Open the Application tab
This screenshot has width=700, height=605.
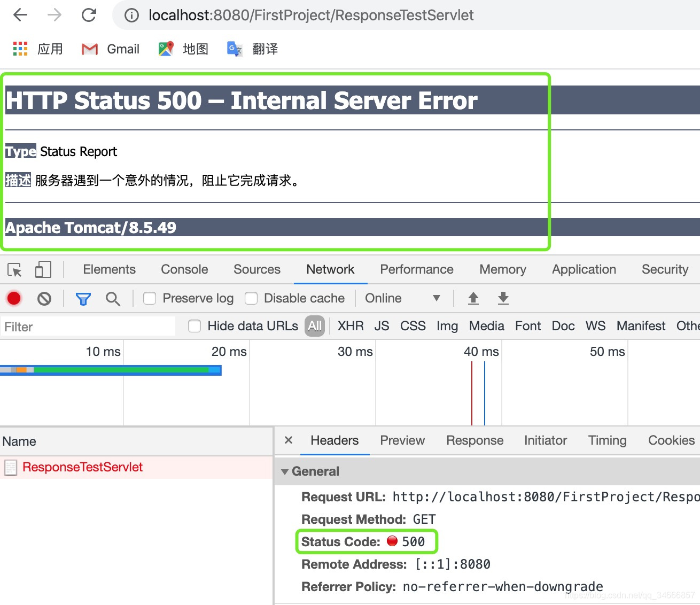tap(584, 269)
